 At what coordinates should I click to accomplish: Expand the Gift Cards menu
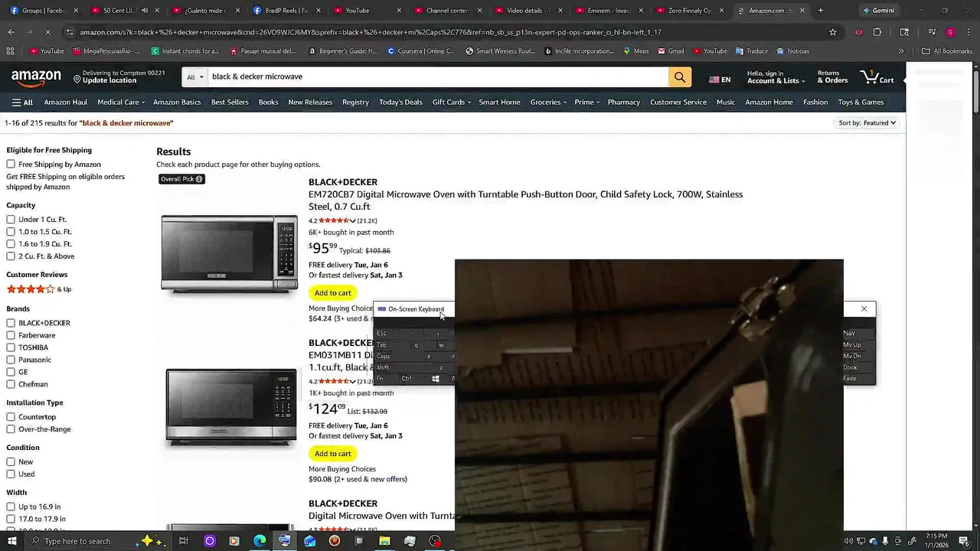(452, 103)
